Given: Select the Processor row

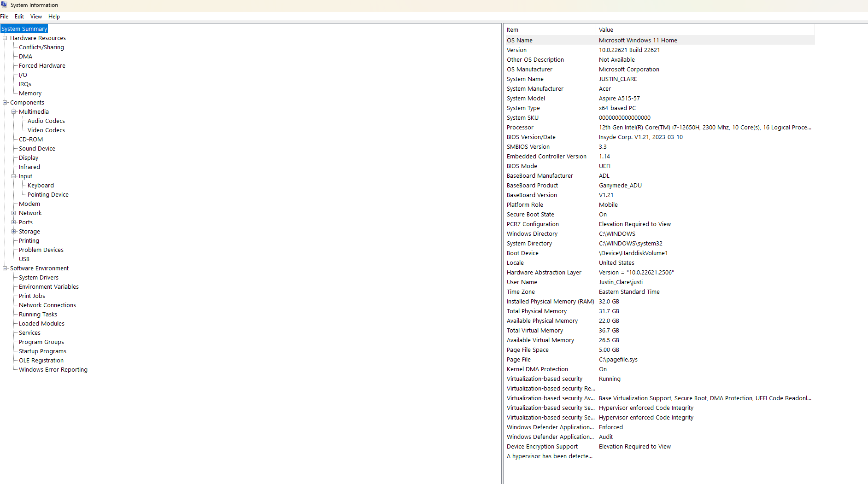Looking at the screenshot, I should click(660, 128).
